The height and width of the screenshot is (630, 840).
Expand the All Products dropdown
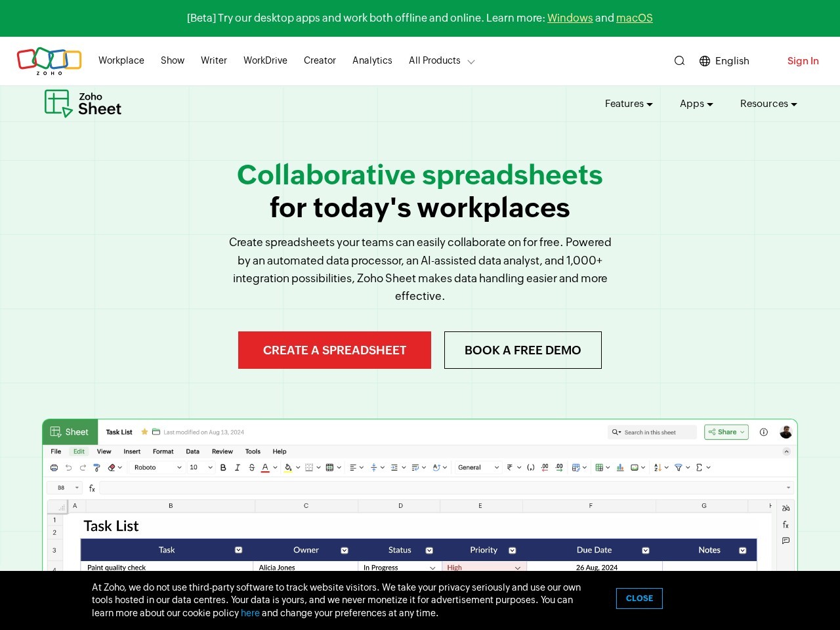click(x=441, y=60)
